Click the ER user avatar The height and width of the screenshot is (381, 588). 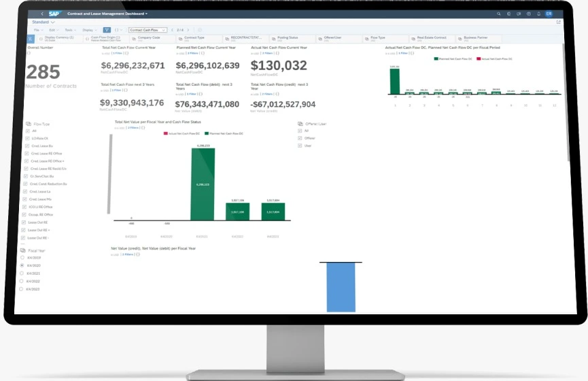click(x=549, y=14)
